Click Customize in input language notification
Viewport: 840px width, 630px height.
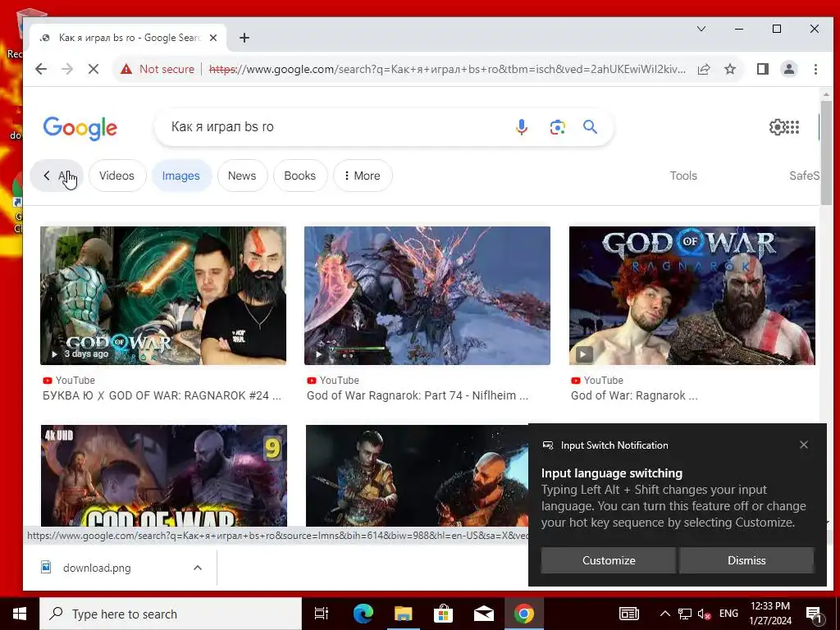609,560
